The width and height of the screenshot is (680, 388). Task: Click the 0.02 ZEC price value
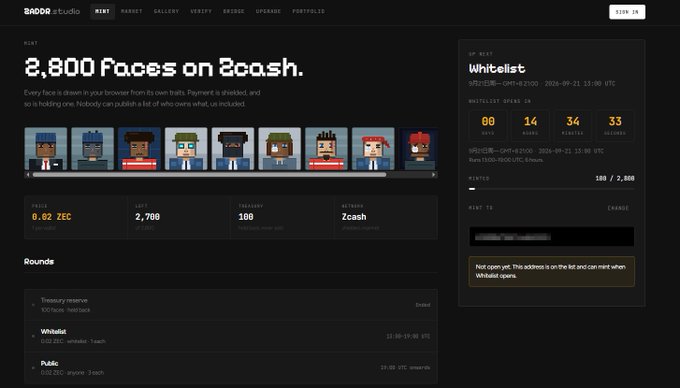(52, 217)
